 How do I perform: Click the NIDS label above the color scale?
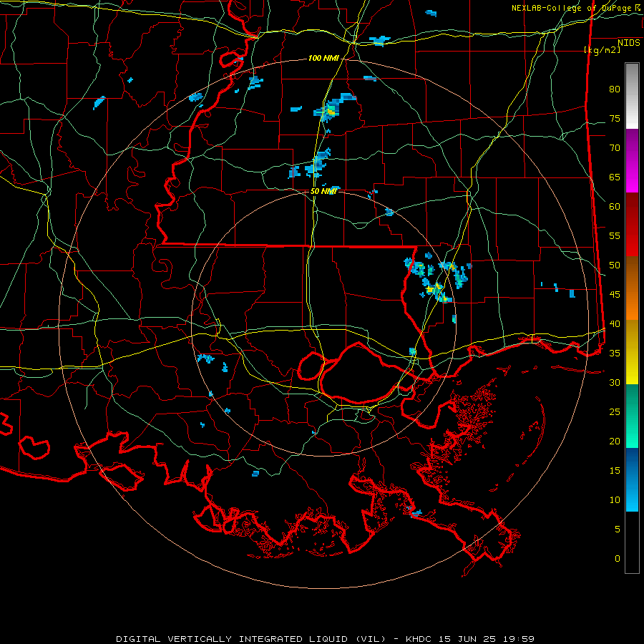[x=628, y=43]
